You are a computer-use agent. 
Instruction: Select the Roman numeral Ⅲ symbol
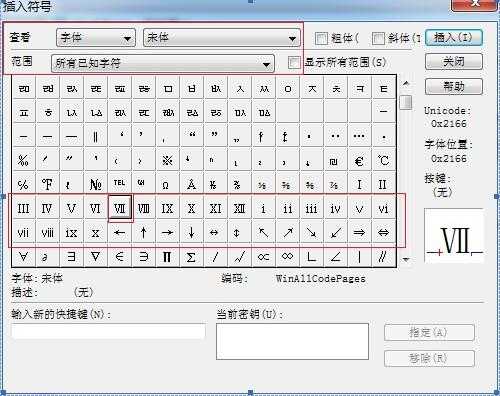click(x=23, y=209)
